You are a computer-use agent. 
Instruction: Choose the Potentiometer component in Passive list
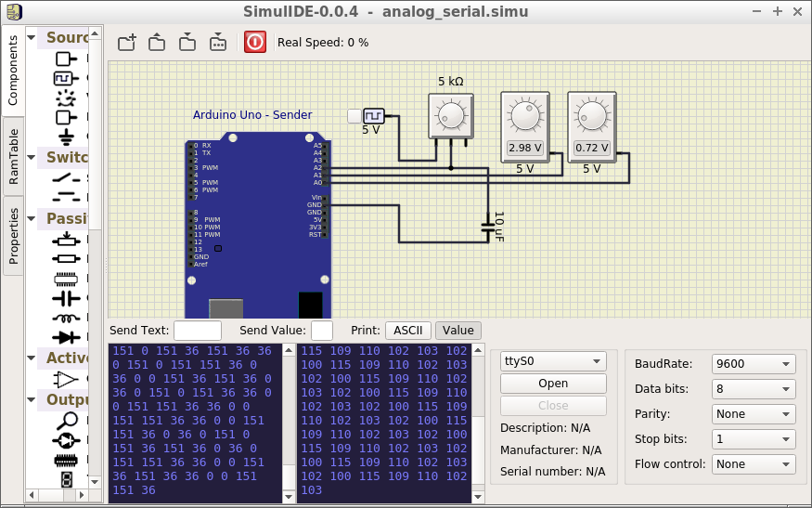point(66,240)
